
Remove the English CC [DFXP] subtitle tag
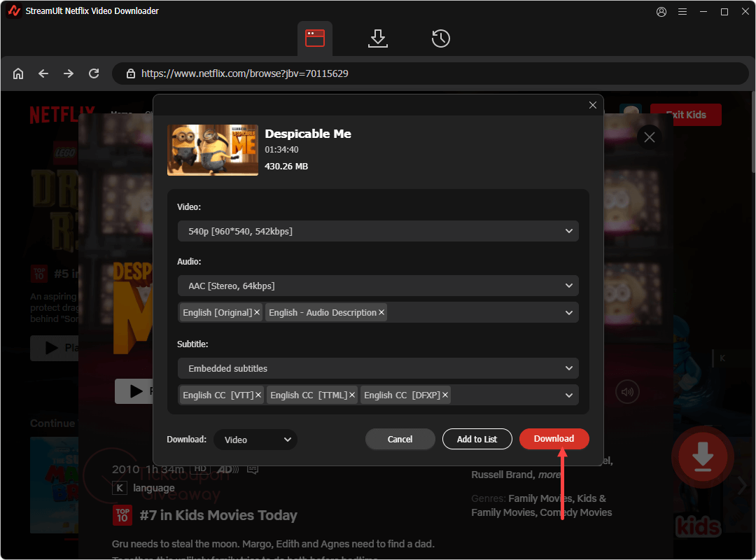click(x=445, y=395)
